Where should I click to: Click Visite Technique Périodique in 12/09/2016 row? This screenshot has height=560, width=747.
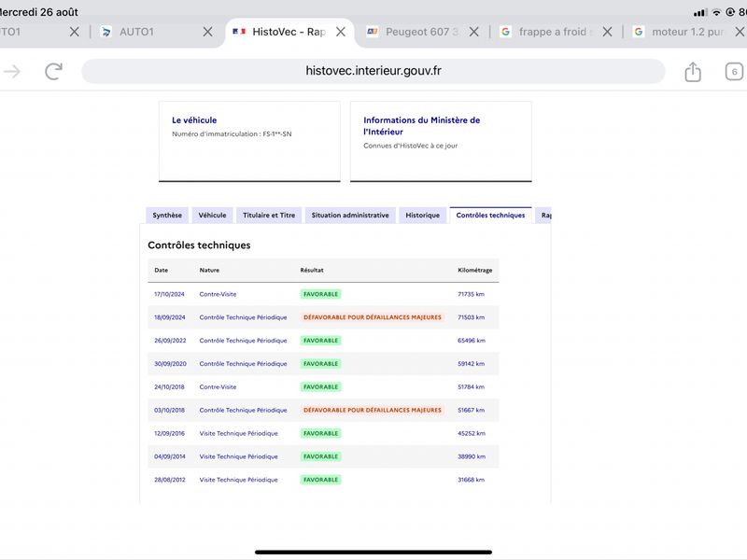238,433
